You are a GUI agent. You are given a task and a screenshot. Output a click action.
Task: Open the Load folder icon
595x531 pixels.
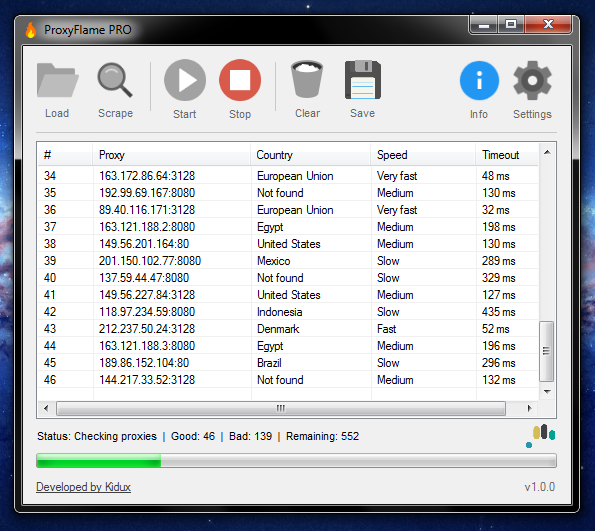(57, 80)
